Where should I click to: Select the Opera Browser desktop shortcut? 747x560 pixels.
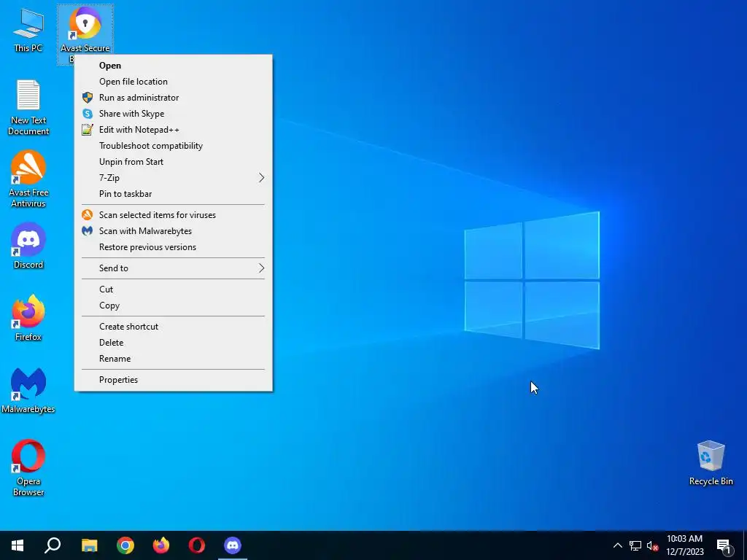(x=28, y=467)
